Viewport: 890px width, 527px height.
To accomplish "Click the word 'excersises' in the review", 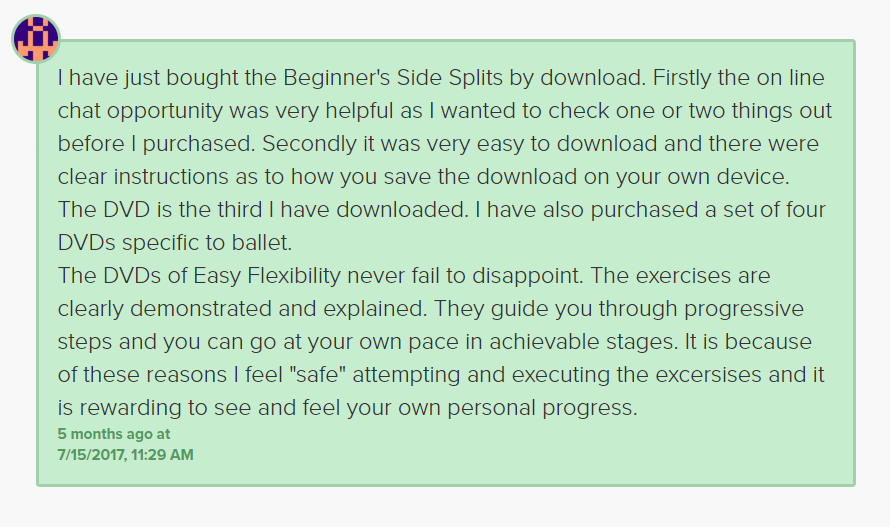I will [x=708, y=375].
